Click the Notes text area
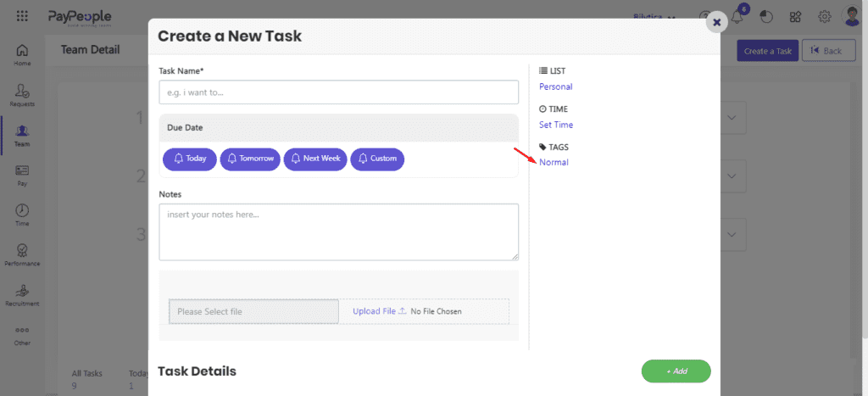868x396 pixels. (339, 231)
